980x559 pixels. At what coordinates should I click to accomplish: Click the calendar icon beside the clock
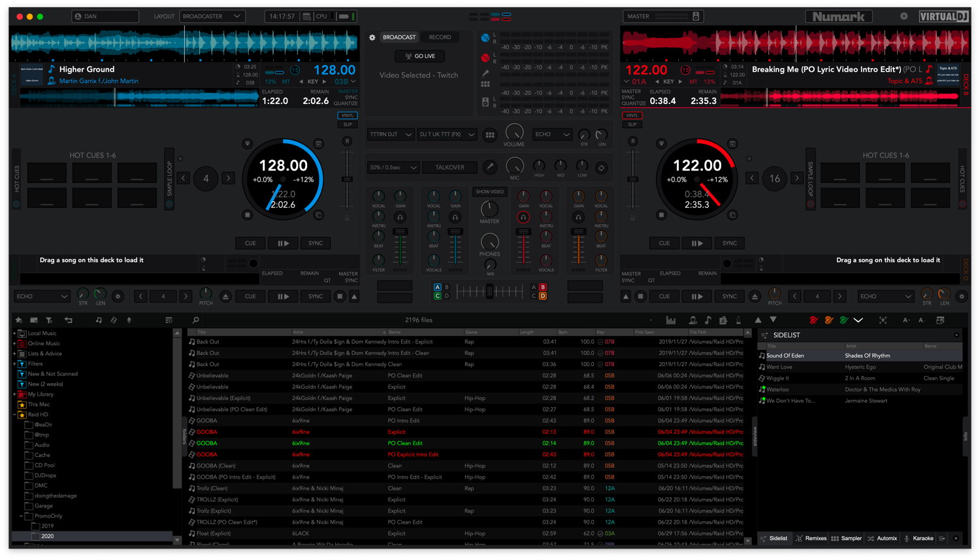pyautogui.click(x=306, y=16)
